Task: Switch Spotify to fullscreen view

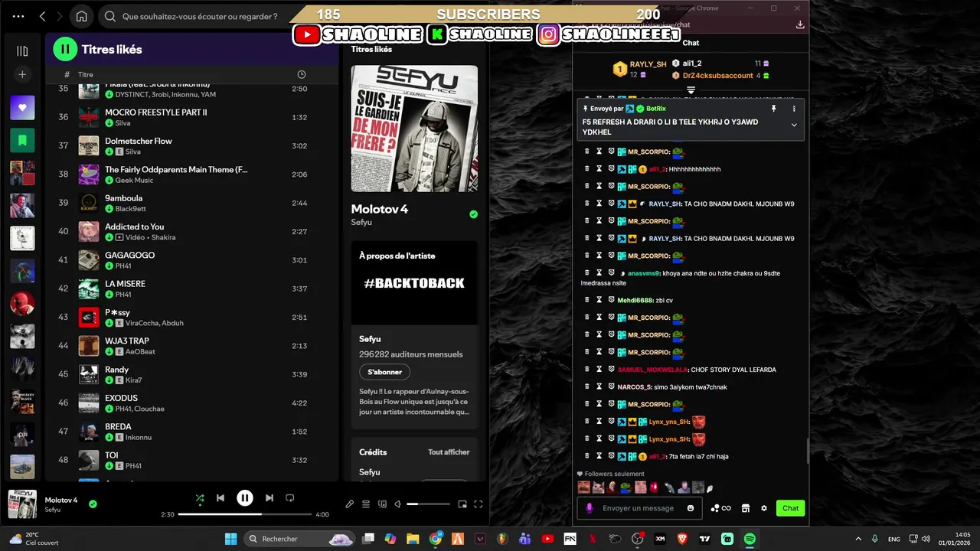Action: 479,504
